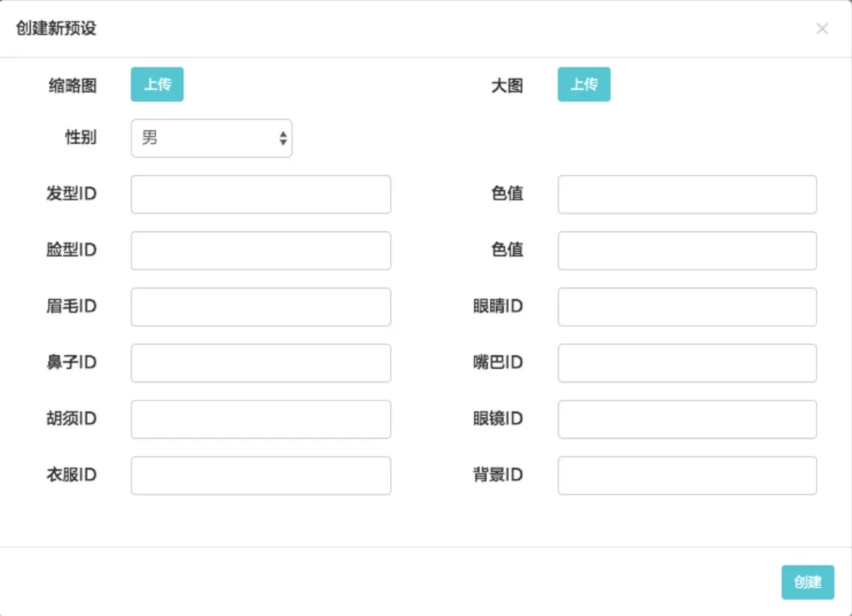Click the stepper arrows on the gender selector
Image resolution: width=852 pixels, height=616 pixels.
(284, 138)
